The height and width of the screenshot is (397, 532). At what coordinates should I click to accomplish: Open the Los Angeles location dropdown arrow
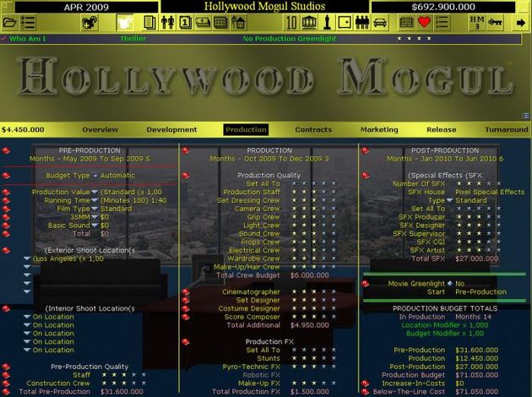click(x=27, y=258)
